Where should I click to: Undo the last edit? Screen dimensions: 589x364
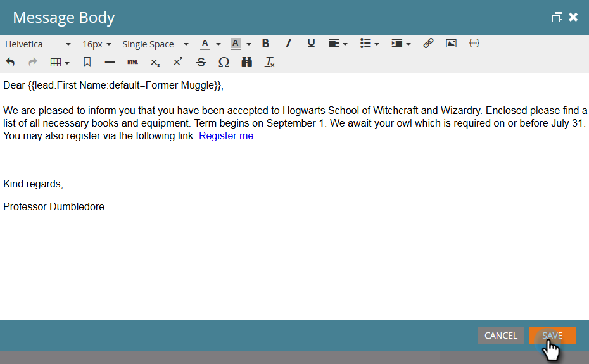10,63
